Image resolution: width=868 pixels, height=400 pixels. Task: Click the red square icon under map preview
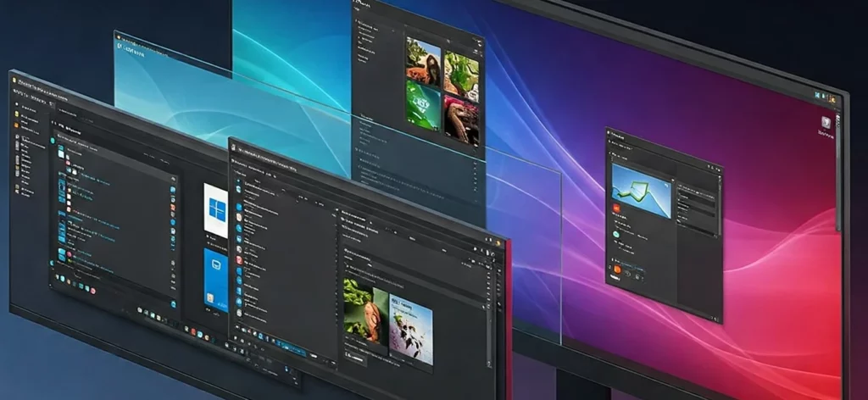(615, 208)
